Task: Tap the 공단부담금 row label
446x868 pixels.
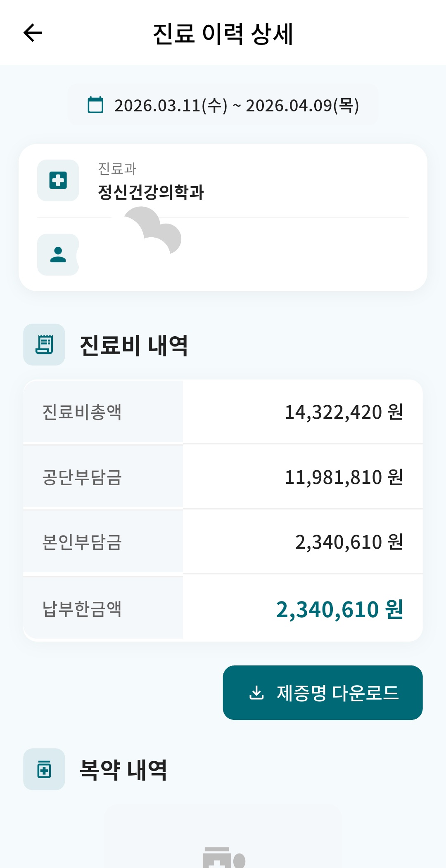Action: (82, 477)
